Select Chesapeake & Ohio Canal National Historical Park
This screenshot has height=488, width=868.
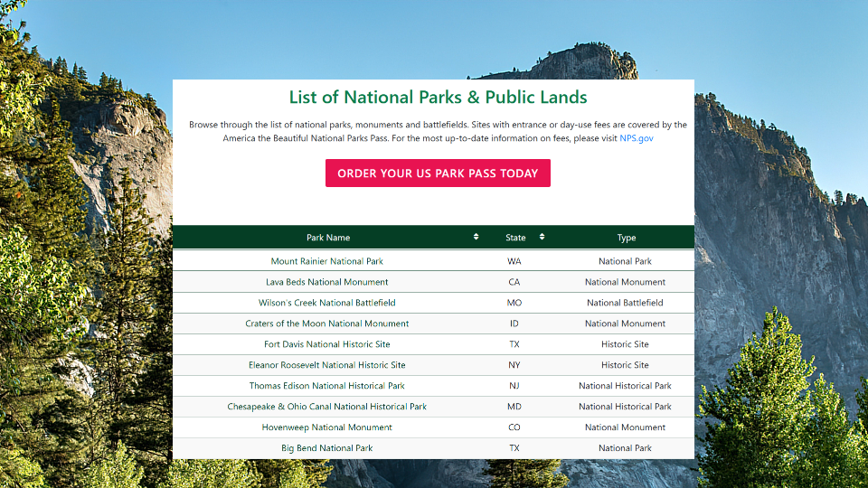click(327, 407)
